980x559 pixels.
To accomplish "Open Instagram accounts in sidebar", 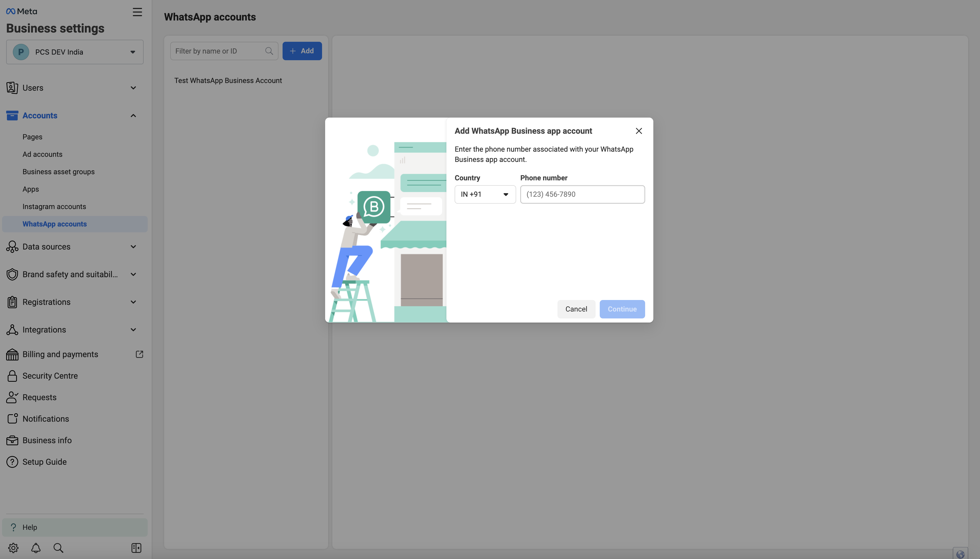I will (x=54, y=206).
